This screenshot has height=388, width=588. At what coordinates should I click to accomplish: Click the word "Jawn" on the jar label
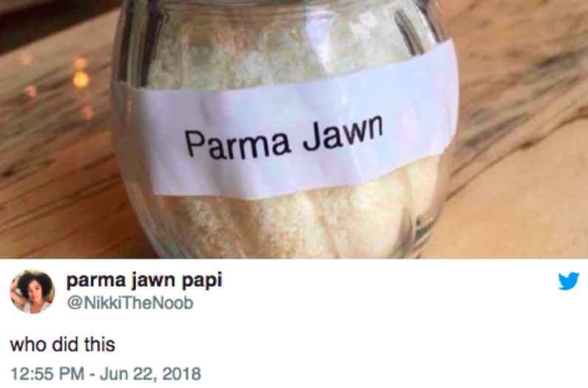[x=342, y=132]
